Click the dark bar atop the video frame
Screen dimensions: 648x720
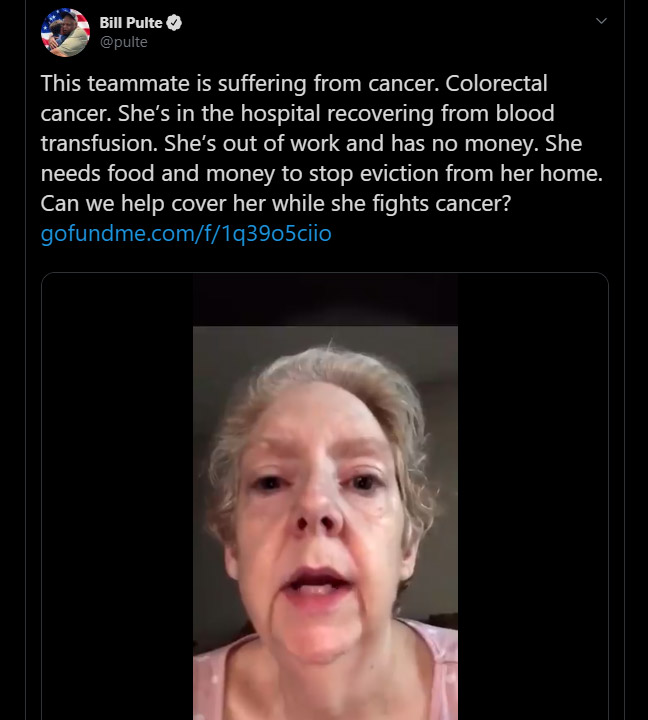[325, 300]
